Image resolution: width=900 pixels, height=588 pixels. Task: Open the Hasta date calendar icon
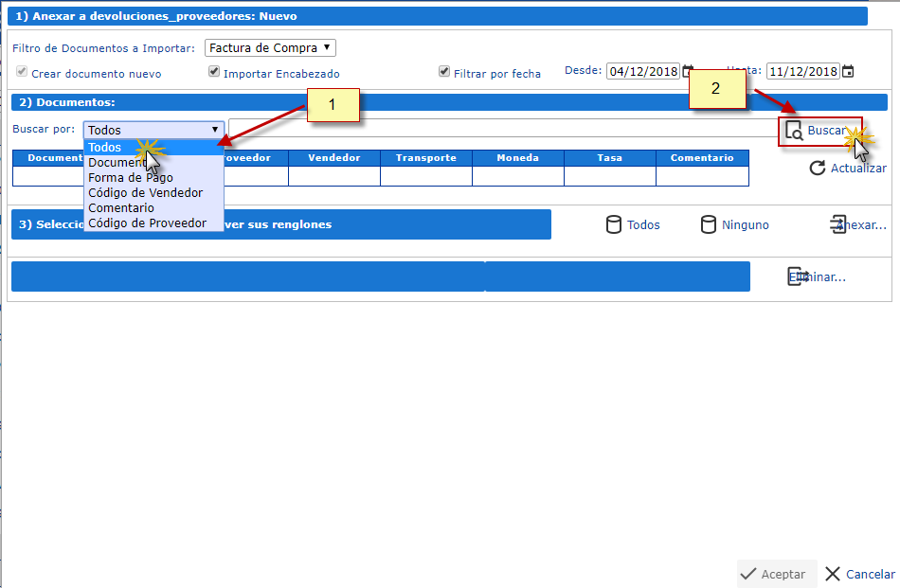(x=848, y=71)
